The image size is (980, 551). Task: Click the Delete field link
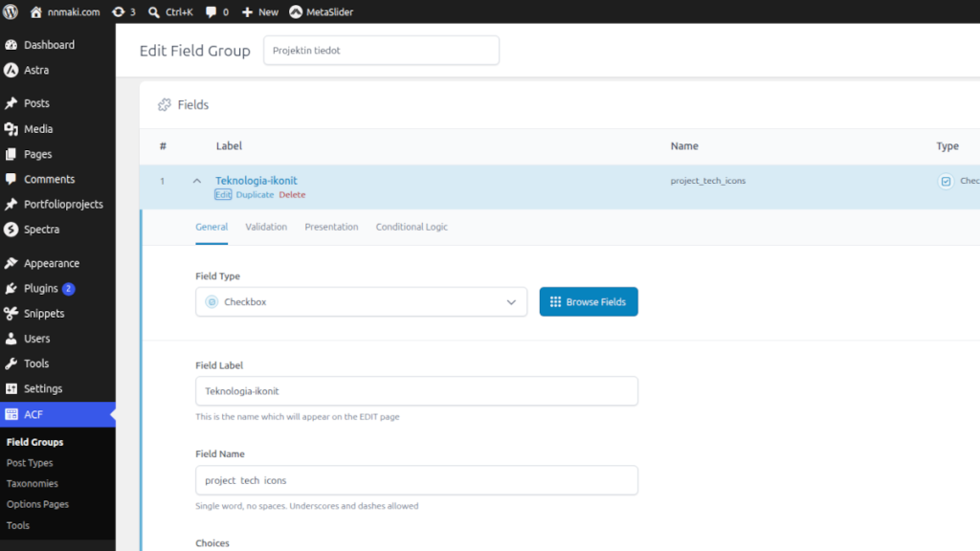tap(292, 195)
